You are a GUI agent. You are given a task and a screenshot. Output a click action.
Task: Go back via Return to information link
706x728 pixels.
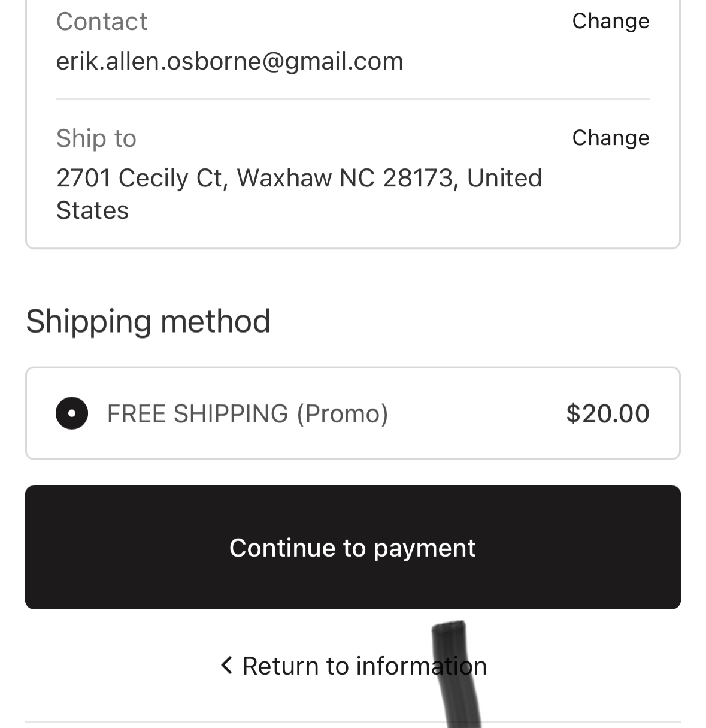(353, 666)
